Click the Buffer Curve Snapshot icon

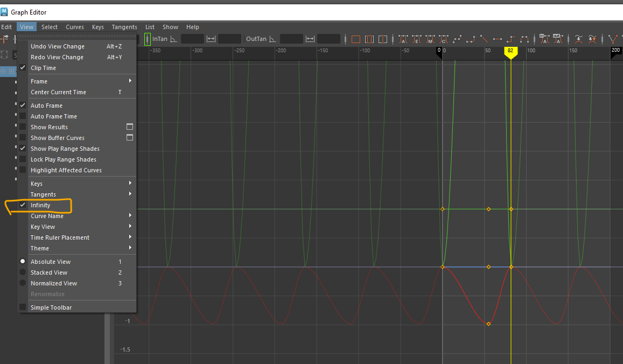578,39
